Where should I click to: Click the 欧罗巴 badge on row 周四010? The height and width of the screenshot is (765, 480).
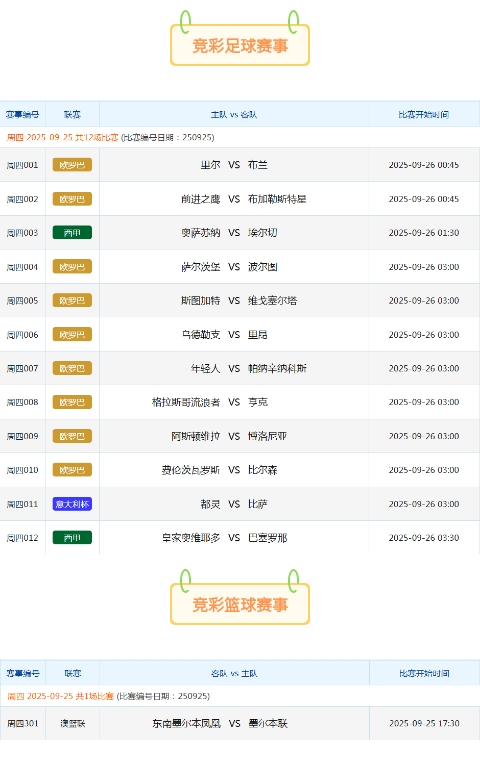point(72,470)
